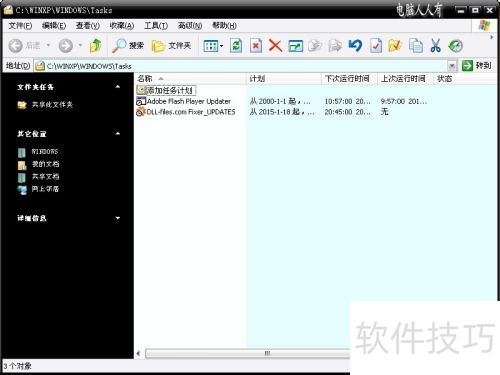Screen dimensions: 500x375
Task: Expand the 详细信息 section
Action: [x=118, y=218]
